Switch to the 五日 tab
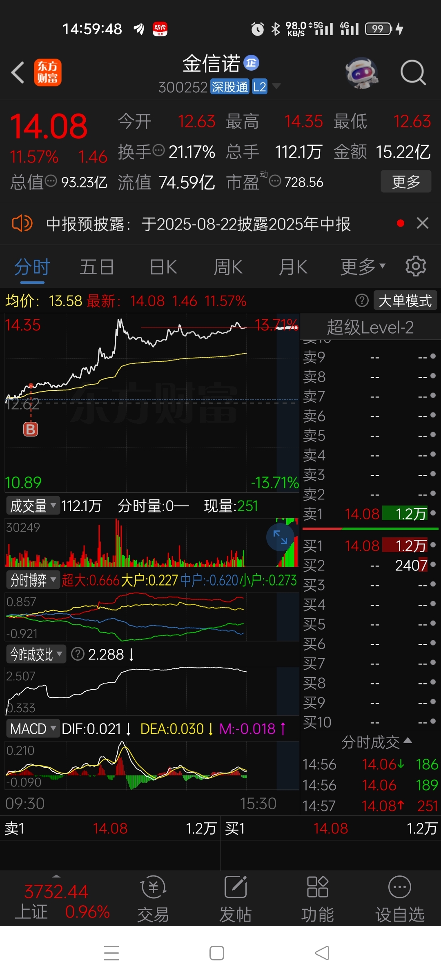Screen dimensions: 441x980 (x=97, y=268)
